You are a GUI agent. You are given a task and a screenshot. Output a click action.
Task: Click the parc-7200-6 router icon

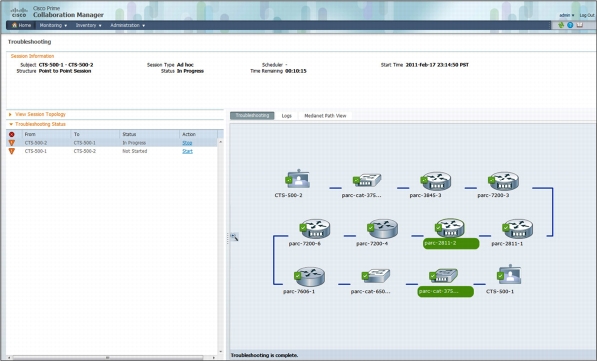[x=315, y=228]
